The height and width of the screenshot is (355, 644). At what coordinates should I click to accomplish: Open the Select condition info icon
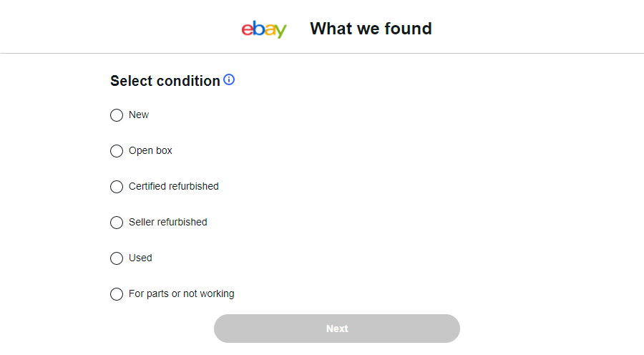coord(229,79)
